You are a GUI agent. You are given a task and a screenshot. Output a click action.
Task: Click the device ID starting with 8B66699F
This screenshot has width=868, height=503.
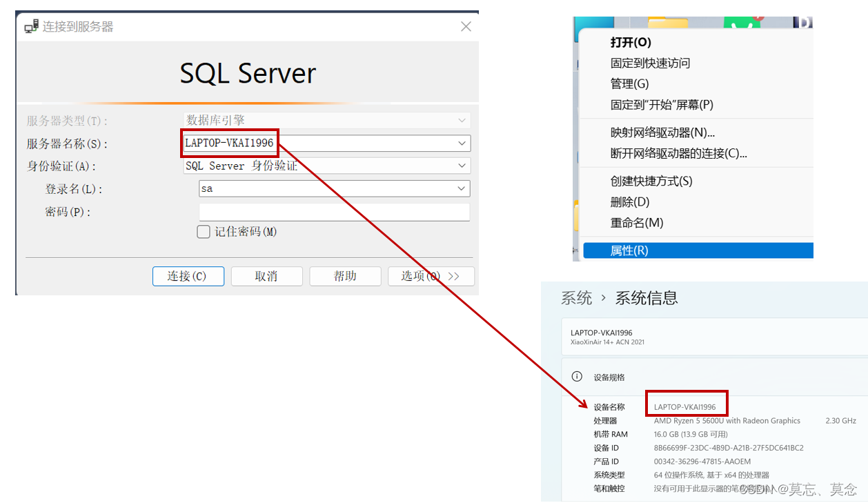point(729,448)
